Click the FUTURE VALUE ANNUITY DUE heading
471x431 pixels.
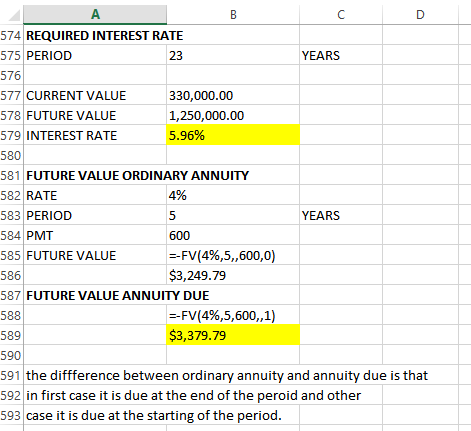[118, 295]
